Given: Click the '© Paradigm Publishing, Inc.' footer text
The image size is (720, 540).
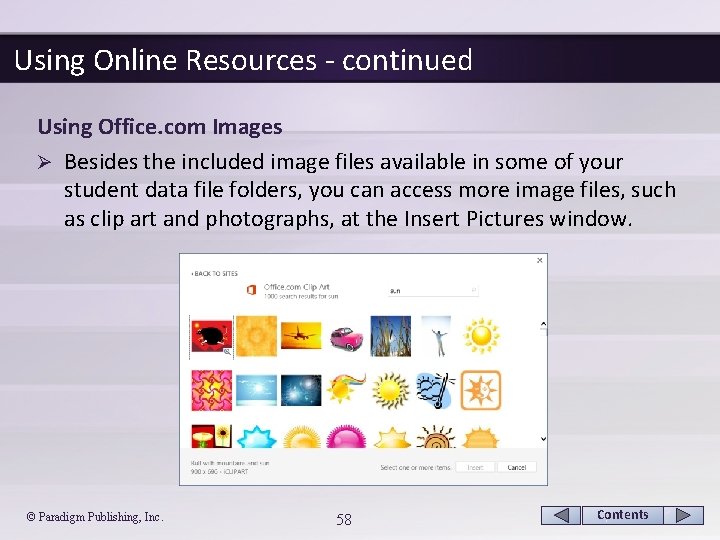Looking at the screenshot, I should pos(95,517).
